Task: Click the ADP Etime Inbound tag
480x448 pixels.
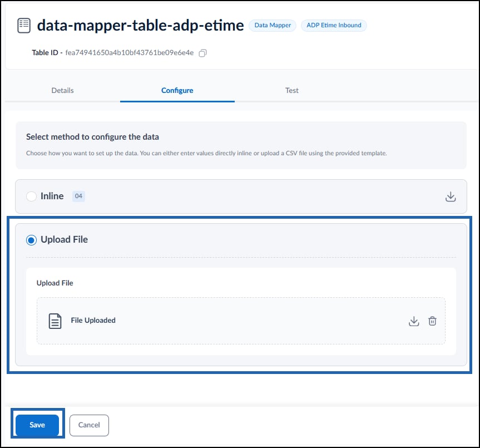Action: click(334, 26)
